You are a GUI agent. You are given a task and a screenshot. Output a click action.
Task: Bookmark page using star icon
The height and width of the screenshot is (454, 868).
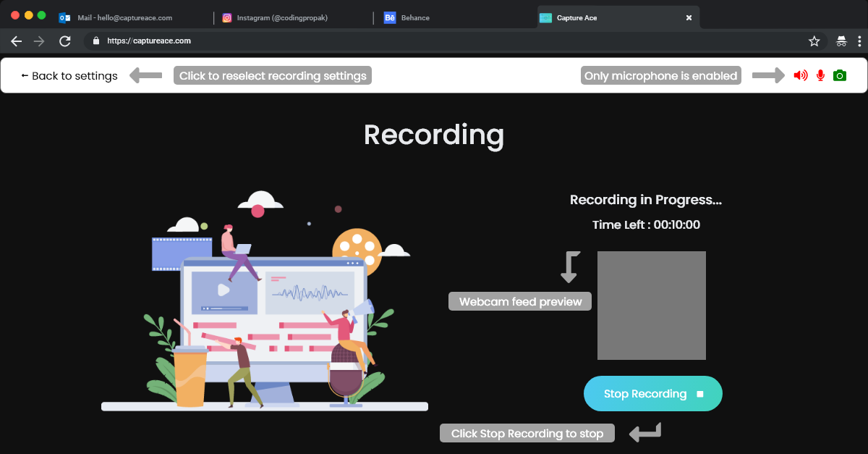pyautogui.click(x=814, y=41)
